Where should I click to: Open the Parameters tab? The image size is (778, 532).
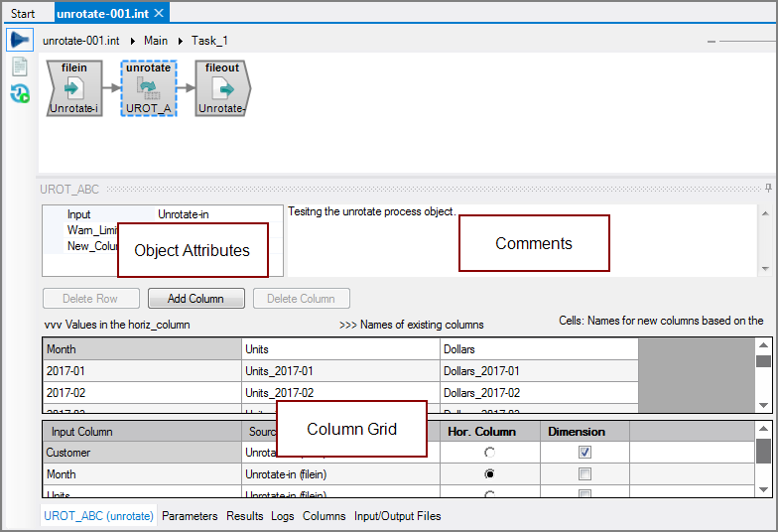[x=190, y=516]
